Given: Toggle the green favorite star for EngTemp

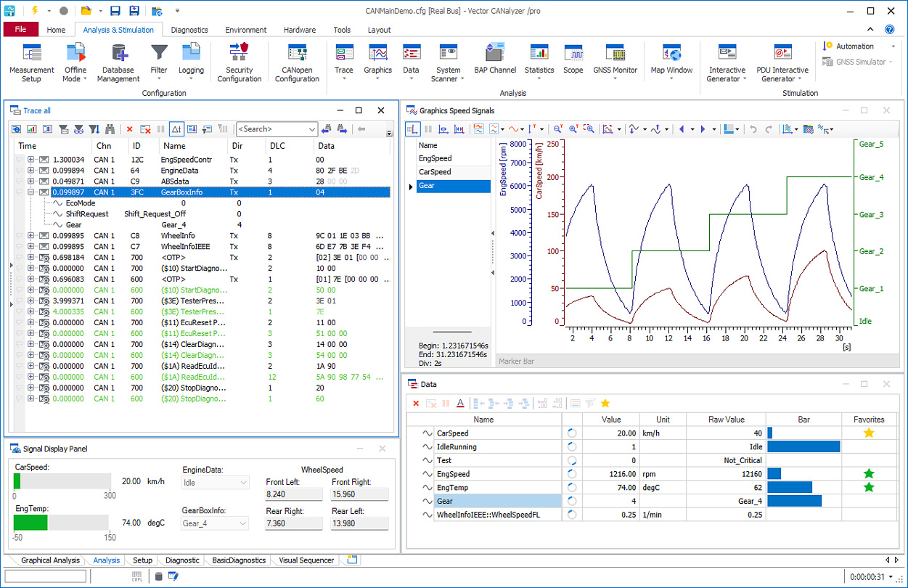Looking at the screenshot, I should click(x=868, y=487).
